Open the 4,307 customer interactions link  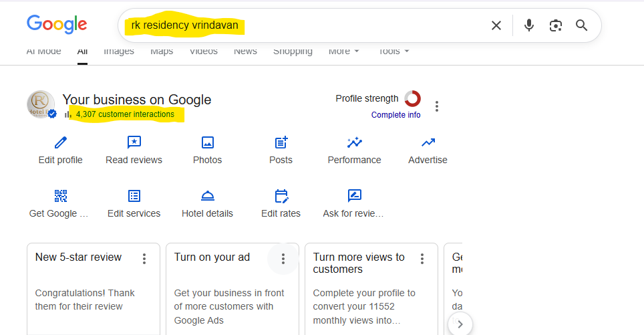(x=125, y=114)
